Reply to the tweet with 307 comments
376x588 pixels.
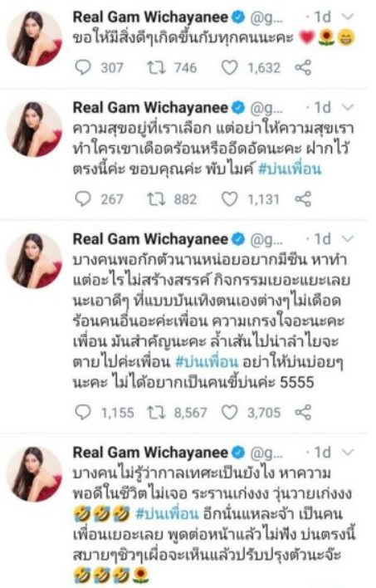tap(83, 67)
